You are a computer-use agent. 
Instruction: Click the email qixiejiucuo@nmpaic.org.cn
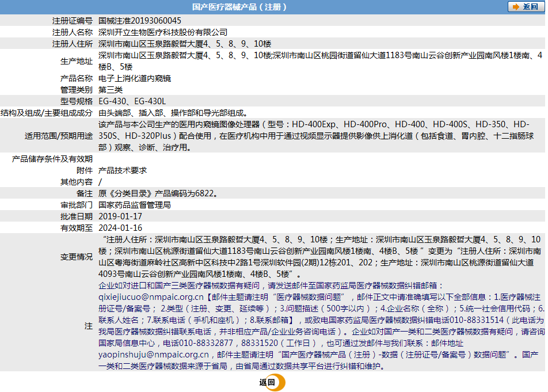[x=151, y=297]
